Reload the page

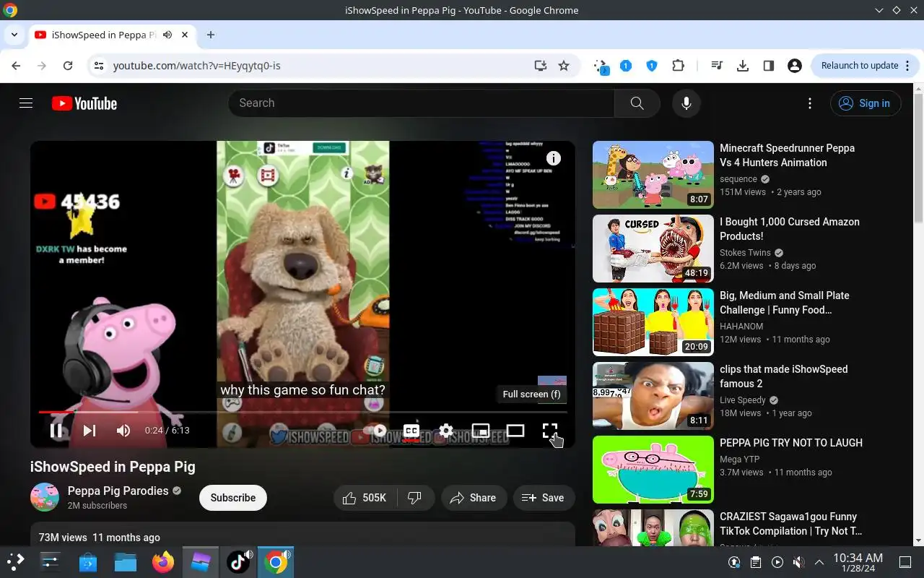[x=68, y=66]
